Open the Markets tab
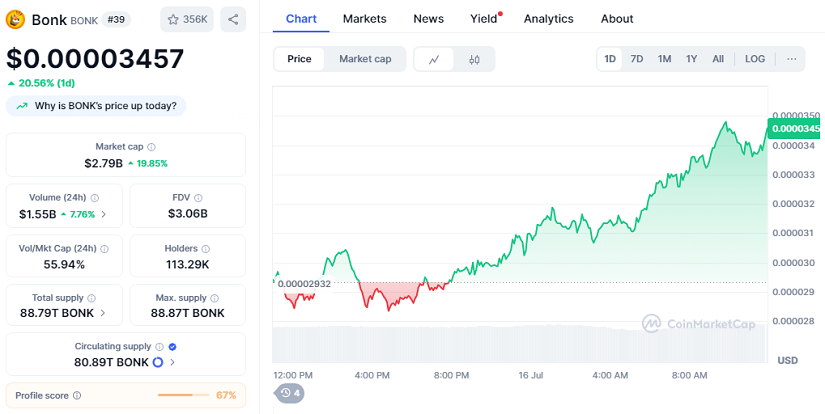Viewport: 825px width, 414px height. [x=365, y=19]
